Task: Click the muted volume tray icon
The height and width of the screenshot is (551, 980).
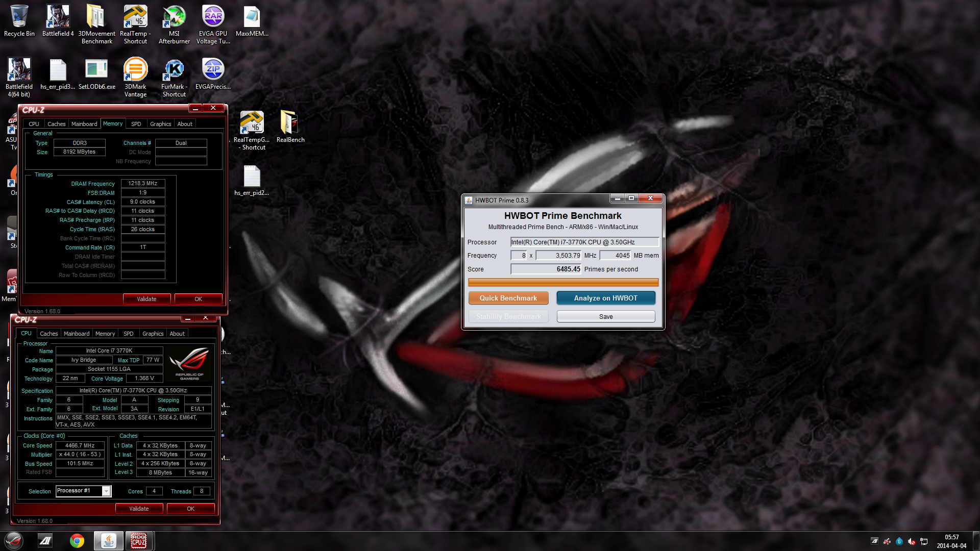Action: pos(912,541)
